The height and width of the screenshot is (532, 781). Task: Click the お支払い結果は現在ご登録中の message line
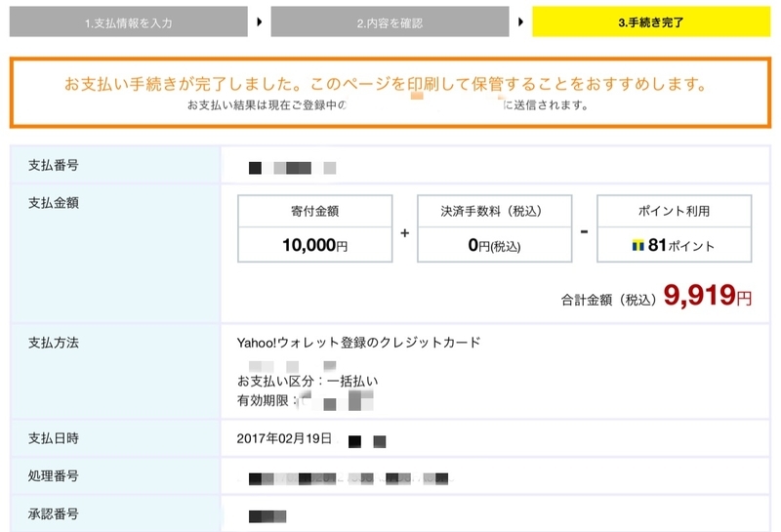(388, 105)
